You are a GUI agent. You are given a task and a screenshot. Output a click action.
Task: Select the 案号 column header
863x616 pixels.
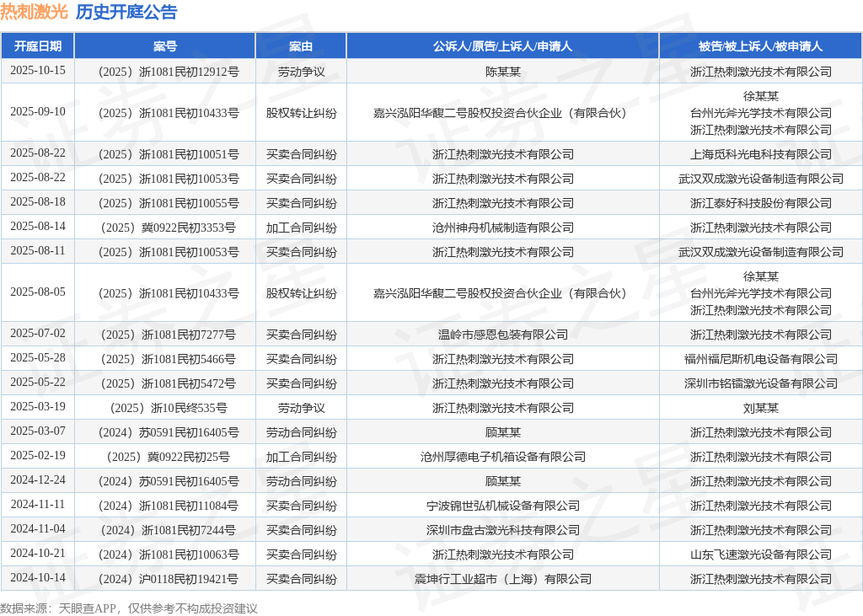(165, 46)
